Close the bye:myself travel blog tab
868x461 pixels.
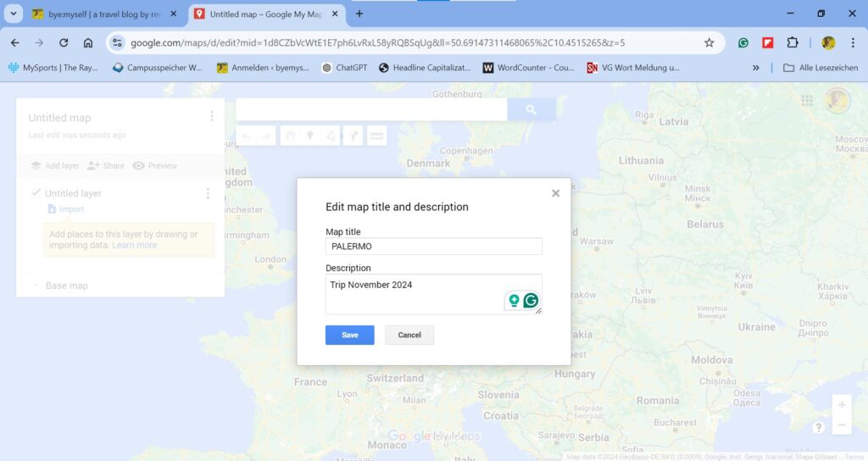pyautogui.click(x=173, y=14)
